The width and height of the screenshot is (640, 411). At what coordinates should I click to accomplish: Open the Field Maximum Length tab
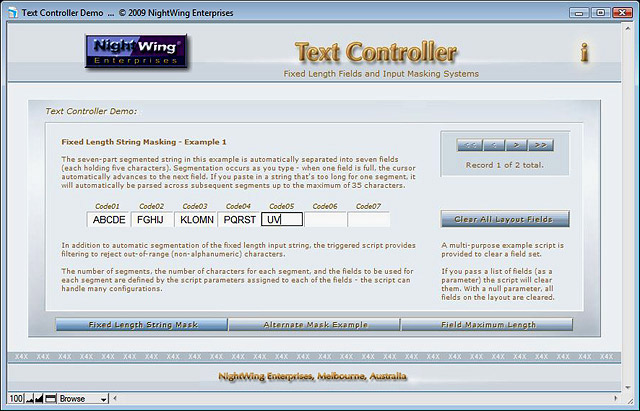(x=487, y=325)
